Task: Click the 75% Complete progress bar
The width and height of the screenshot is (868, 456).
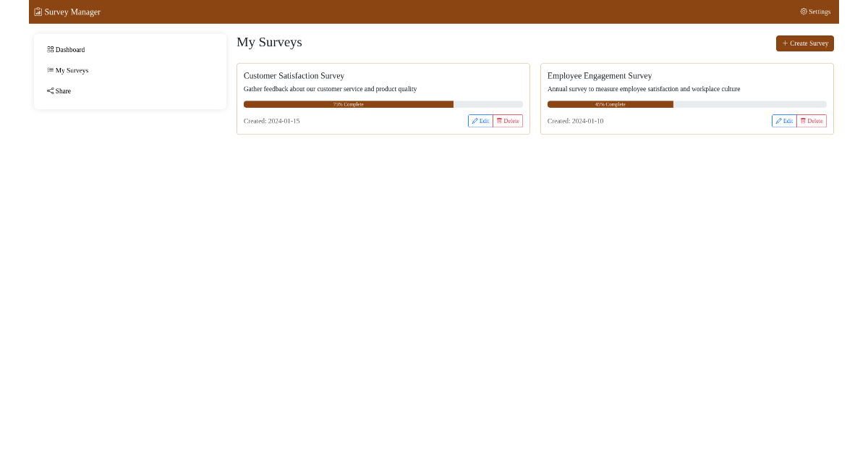Action: coord(383,104)
